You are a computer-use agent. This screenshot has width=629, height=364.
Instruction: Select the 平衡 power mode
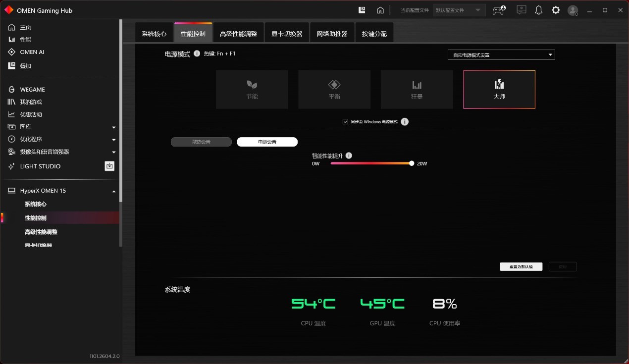pos(334,90)
